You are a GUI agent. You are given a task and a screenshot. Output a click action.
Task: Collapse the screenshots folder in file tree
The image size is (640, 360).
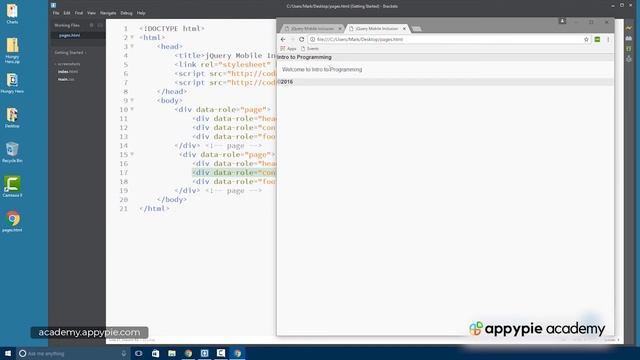pos(69,64)
